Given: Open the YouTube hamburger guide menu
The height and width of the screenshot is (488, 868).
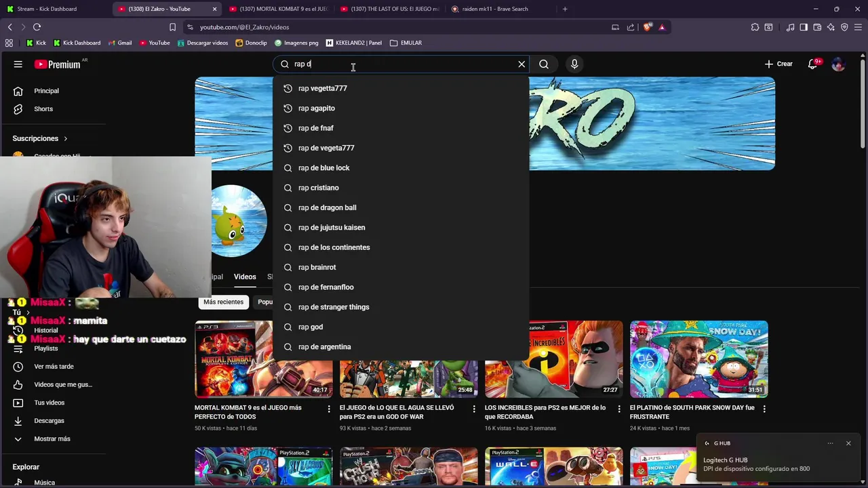Looking at the screenshot, I should (x=18, y=64).
